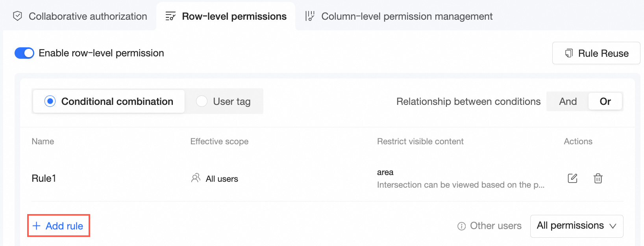Click the Row-level permissions tab icon
The width and height of the screenshot is (644, 246).
(170, 16)
